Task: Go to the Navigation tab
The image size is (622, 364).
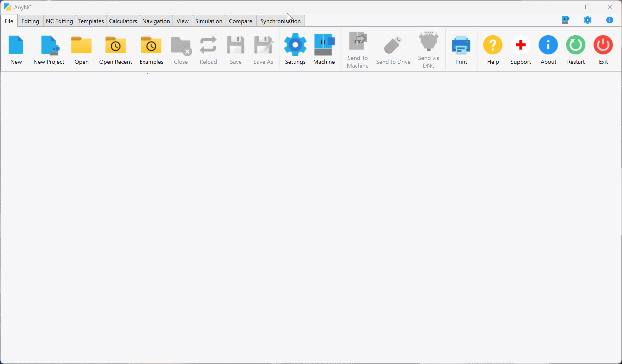Action: (156, 21)
